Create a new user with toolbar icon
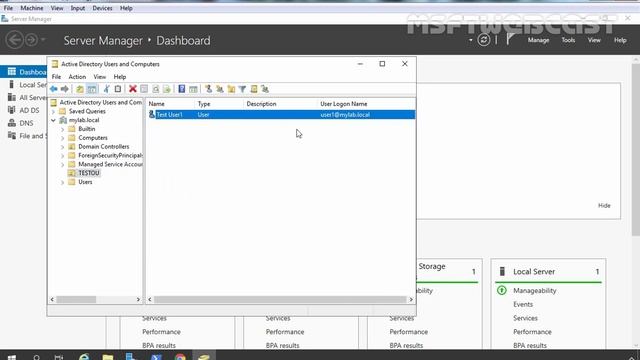Image resolution: width=640 pixels, height=360 pixels. point(209,89)
